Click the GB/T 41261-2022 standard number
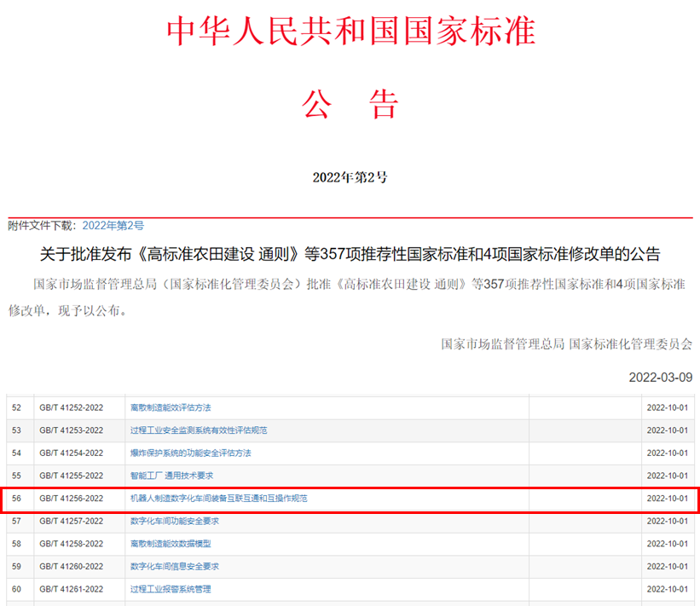Screen dimensions: 700x606 coord(72,589)
